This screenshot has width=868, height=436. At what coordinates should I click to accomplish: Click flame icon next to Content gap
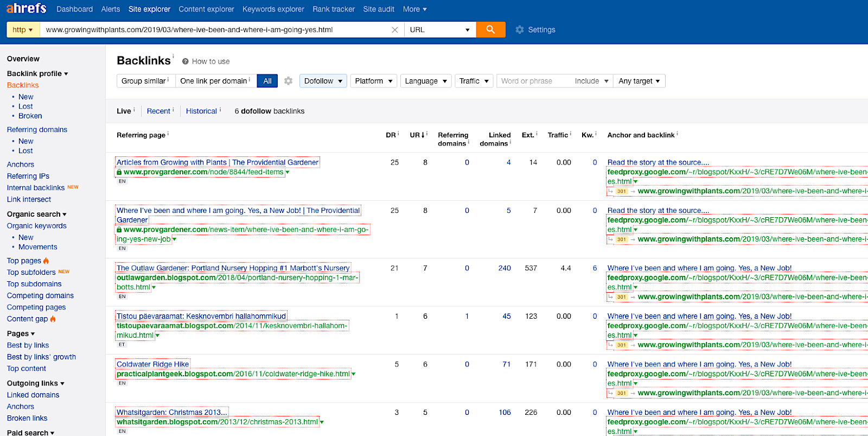click(53, 319)
